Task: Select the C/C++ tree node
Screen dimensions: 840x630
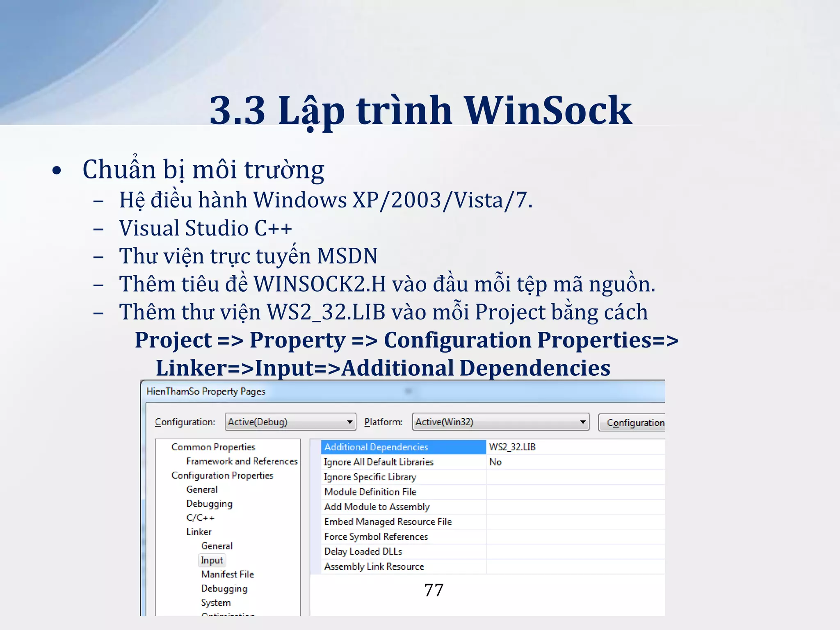Action: pos(200,518)
